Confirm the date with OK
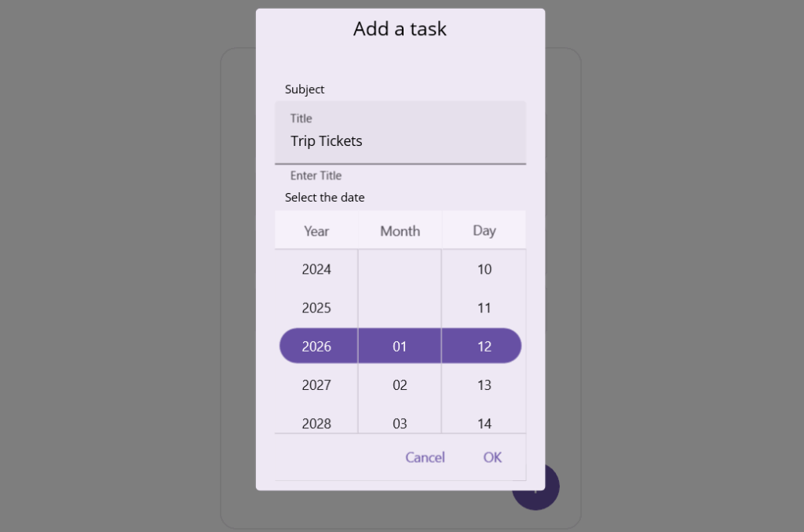Viewport: 804px width, 532px height. [492, 457]
